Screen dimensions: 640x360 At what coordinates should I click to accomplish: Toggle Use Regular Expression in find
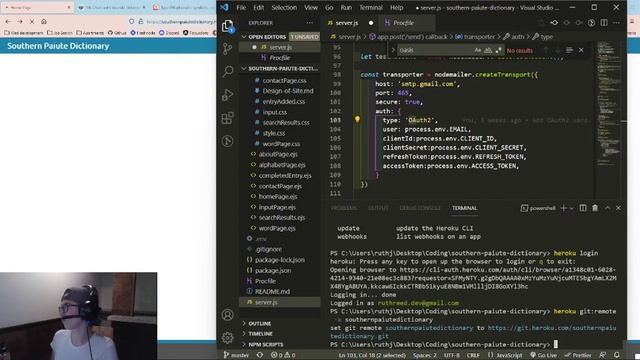tap(498, 50)
